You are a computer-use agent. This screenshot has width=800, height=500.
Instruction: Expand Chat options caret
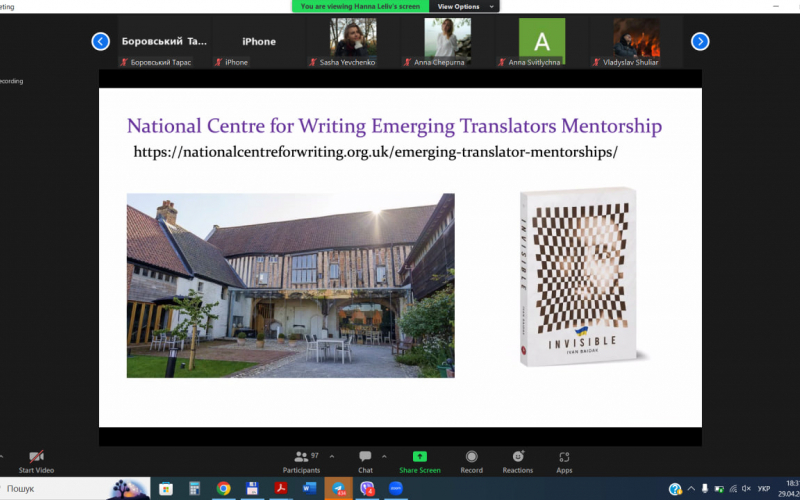384,457
